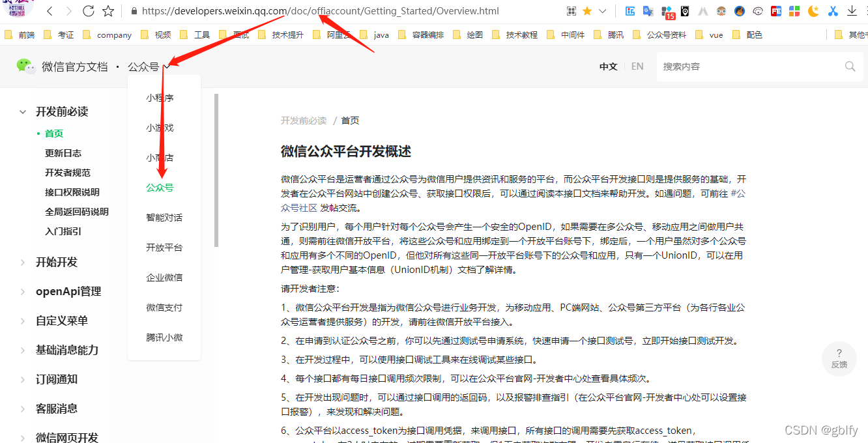Click the yellow bookmark star in the address bar
The width and height of the screenshot is (868, 443).
click(x=587, y=11)
